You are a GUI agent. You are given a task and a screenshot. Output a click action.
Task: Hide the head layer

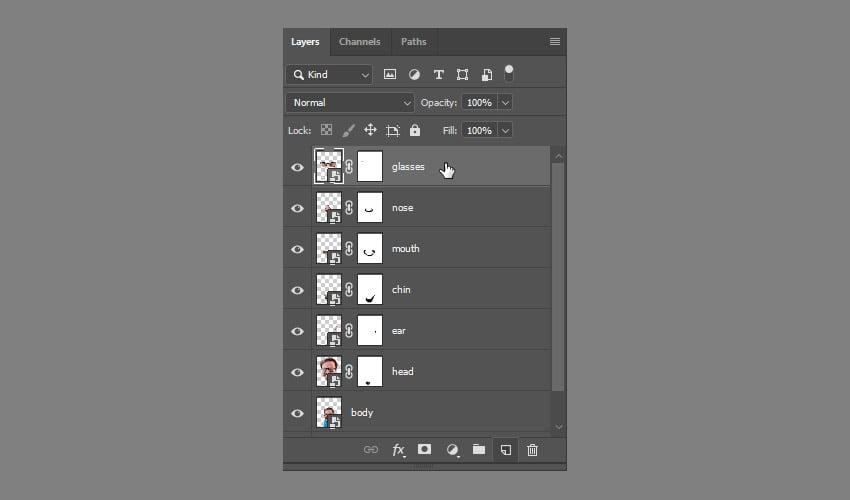(297, 372)
